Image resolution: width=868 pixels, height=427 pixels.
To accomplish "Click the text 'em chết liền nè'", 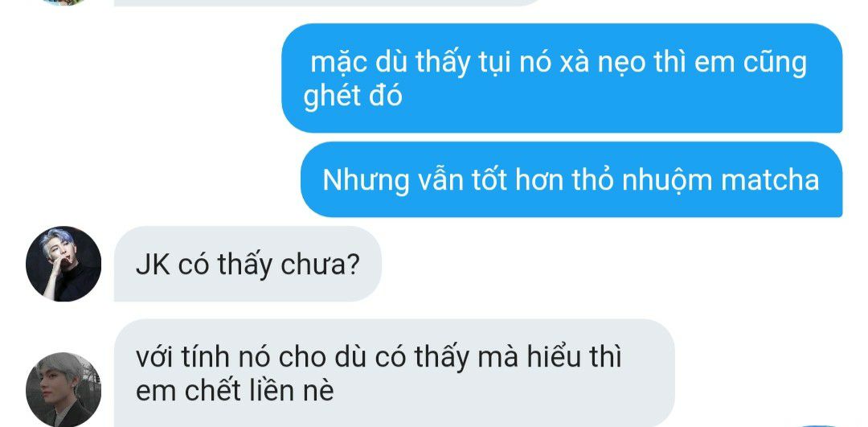I will click(235, 391).
